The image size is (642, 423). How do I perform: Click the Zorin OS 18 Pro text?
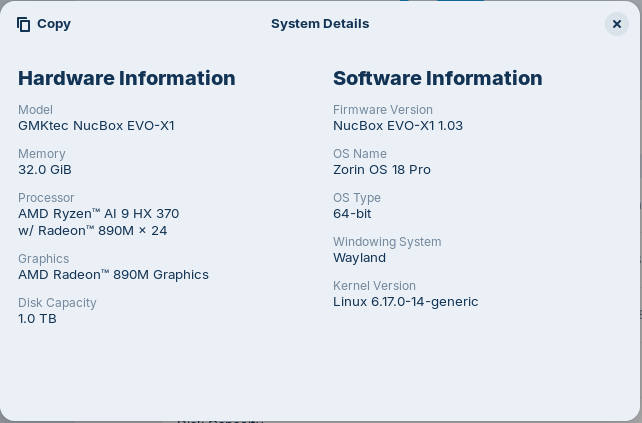coord(381,170)
